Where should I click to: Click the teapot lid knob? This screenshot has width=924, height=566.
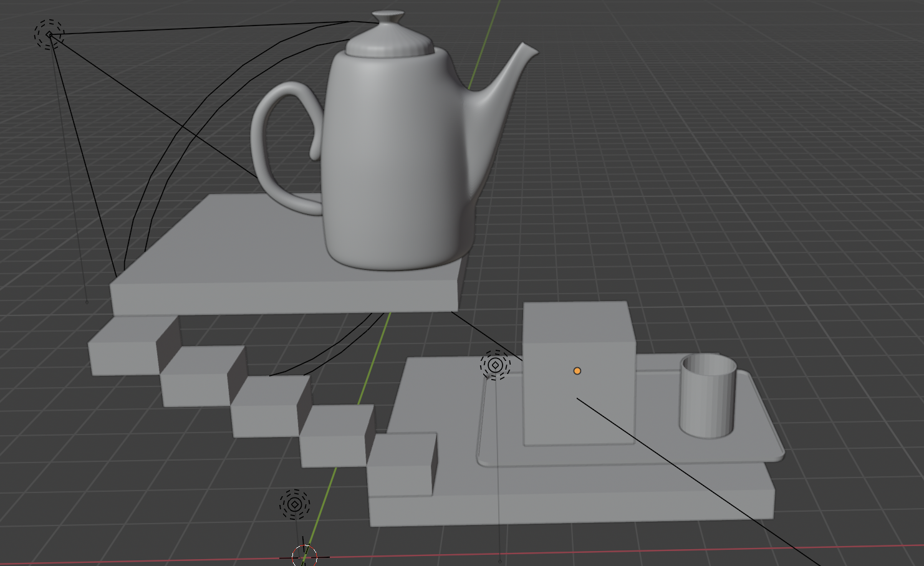pos(388,17)
